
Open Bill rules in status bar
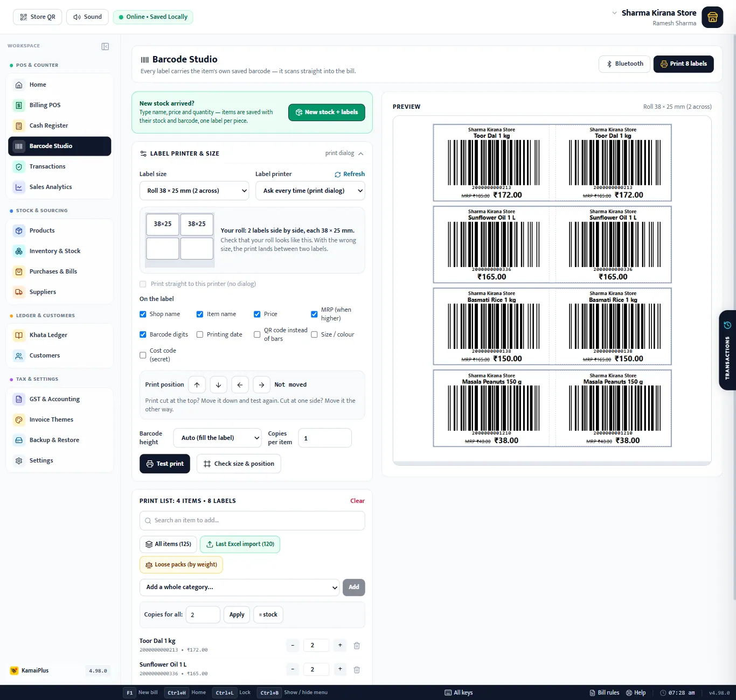604,692
